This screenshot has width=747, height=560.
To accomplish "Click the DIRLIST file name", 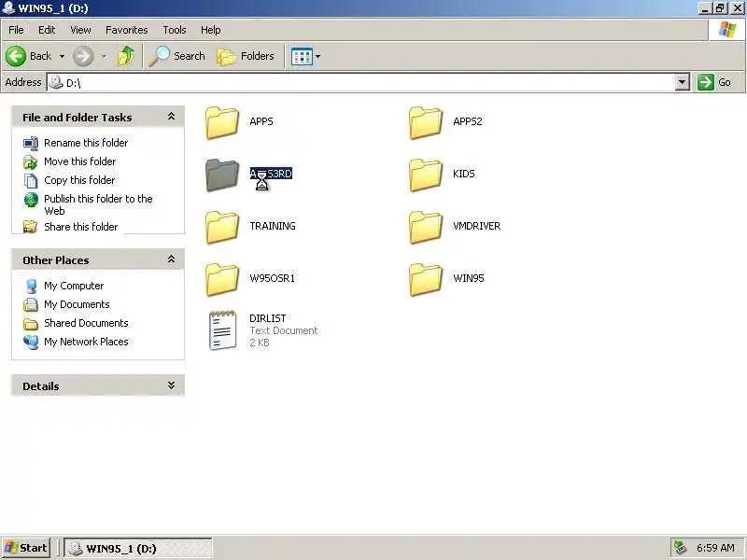I will [268, 318].
